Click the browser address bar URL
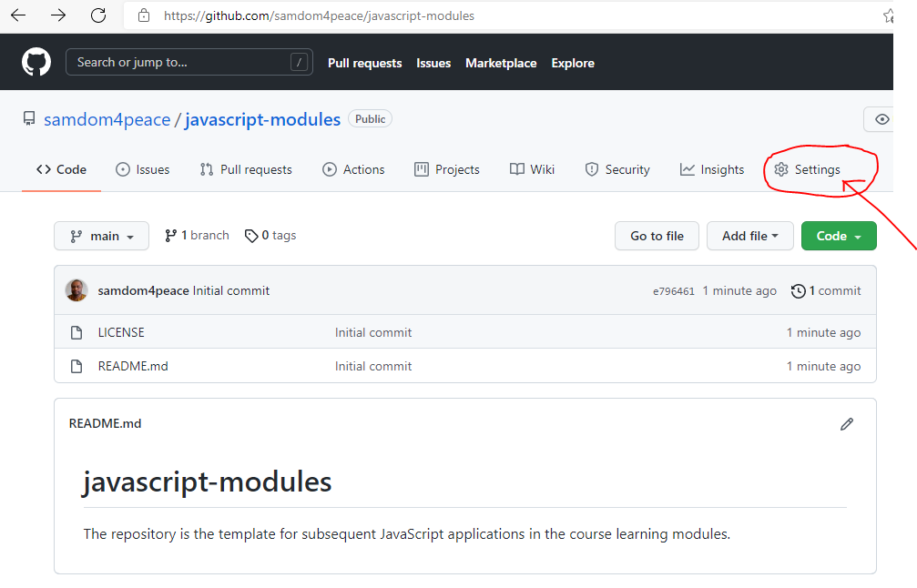The height and width of the screenshot is (588, 917). point(319,15)
